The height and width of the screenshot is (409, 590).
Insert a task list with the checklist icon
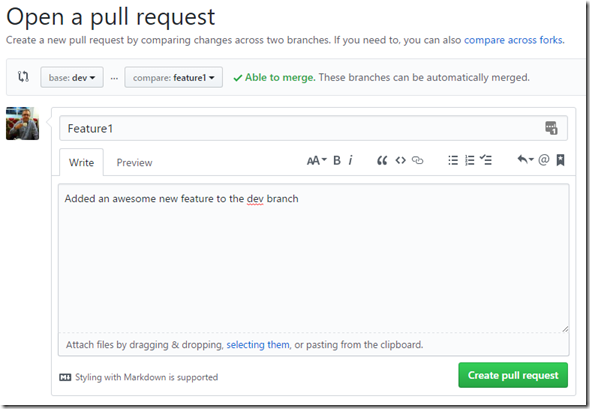pos(486,160)
